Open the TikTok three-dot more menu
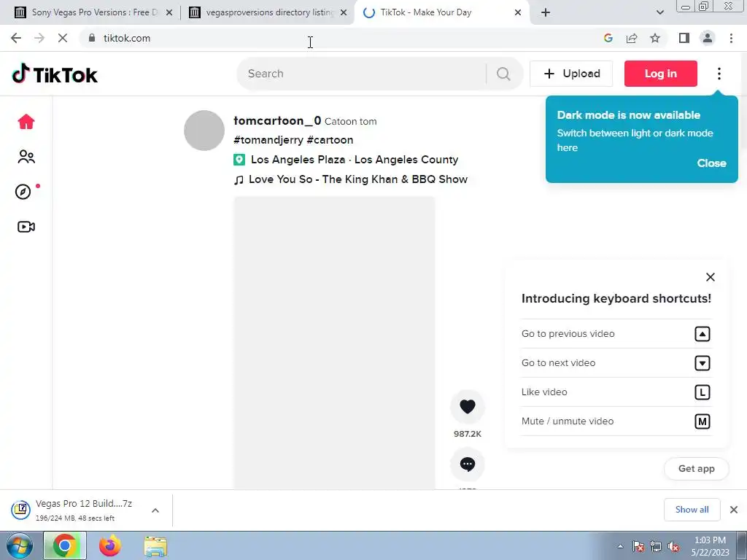Image resolution: width=747 pixels, height=560 pixels. (719, 74)
